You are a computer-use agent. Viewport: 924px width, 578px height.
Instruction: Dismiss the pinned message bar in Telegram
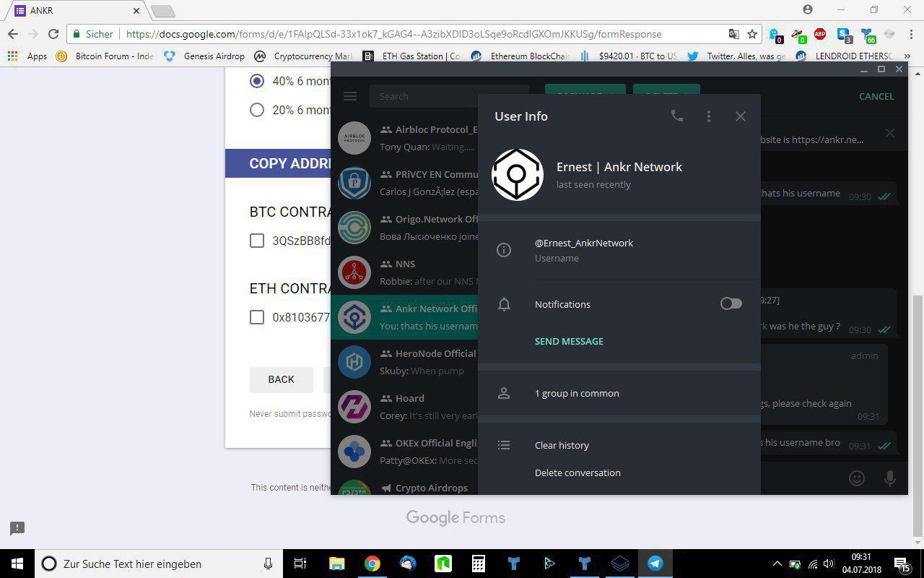pyautogui.click(x=889, y=133)
